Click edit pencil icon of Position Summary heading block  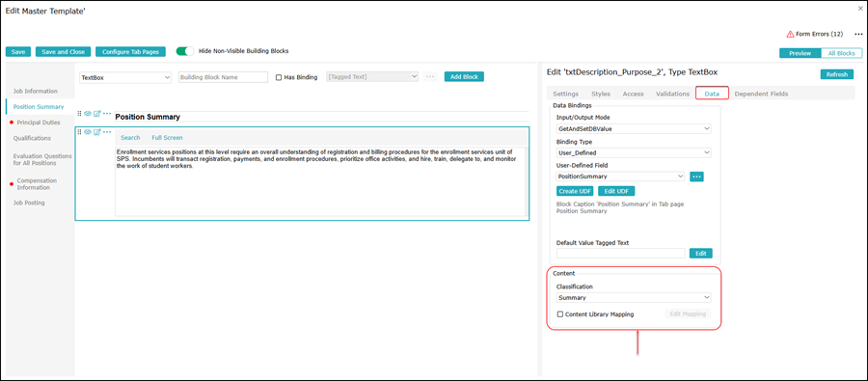tap(96, 114)
